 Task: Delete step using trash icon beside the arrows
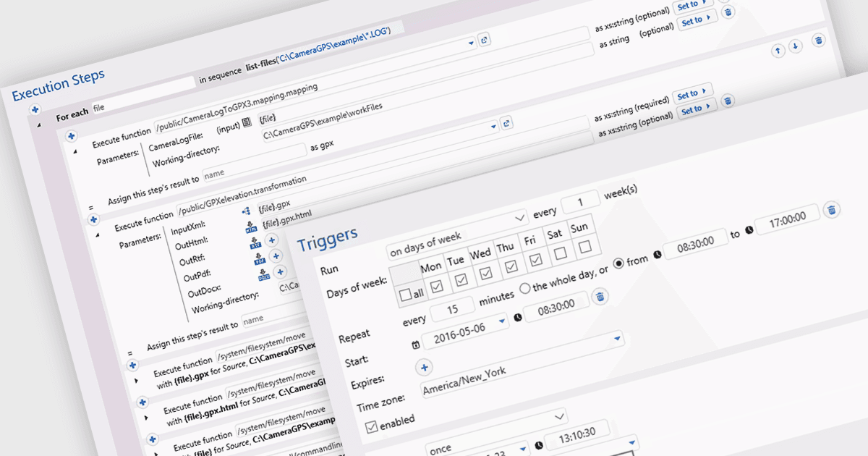(818, 41)
